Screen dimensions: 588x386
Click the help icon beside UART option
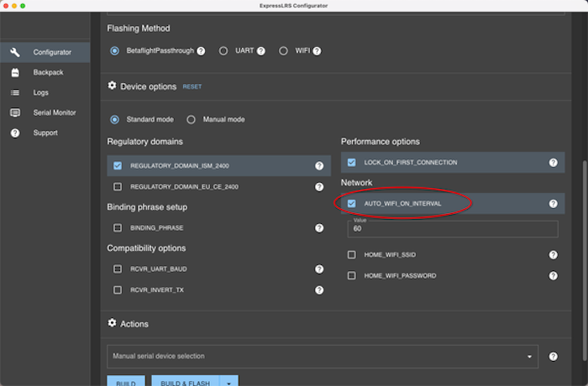260,51
